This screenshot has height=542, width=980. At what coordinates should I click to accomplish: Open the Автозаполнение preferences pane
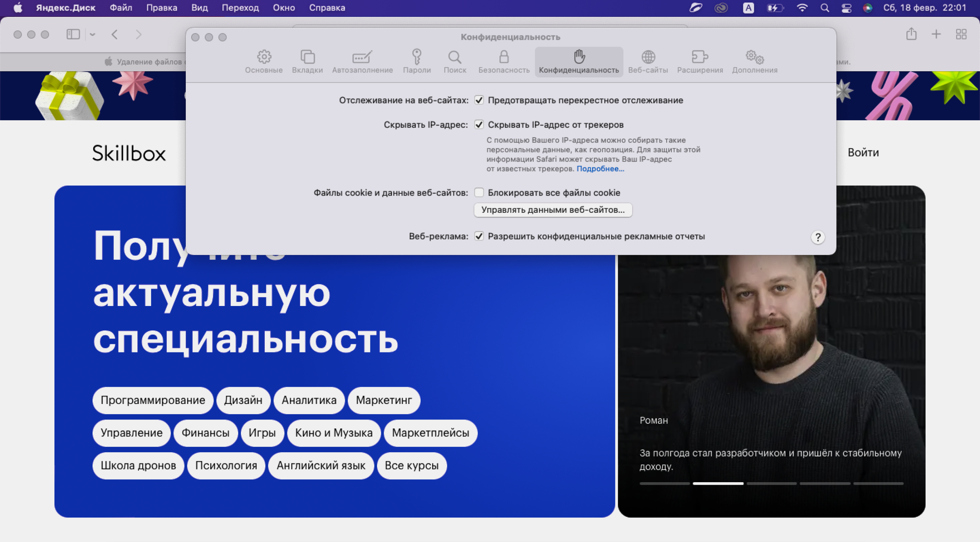click(x=362, y=62)
